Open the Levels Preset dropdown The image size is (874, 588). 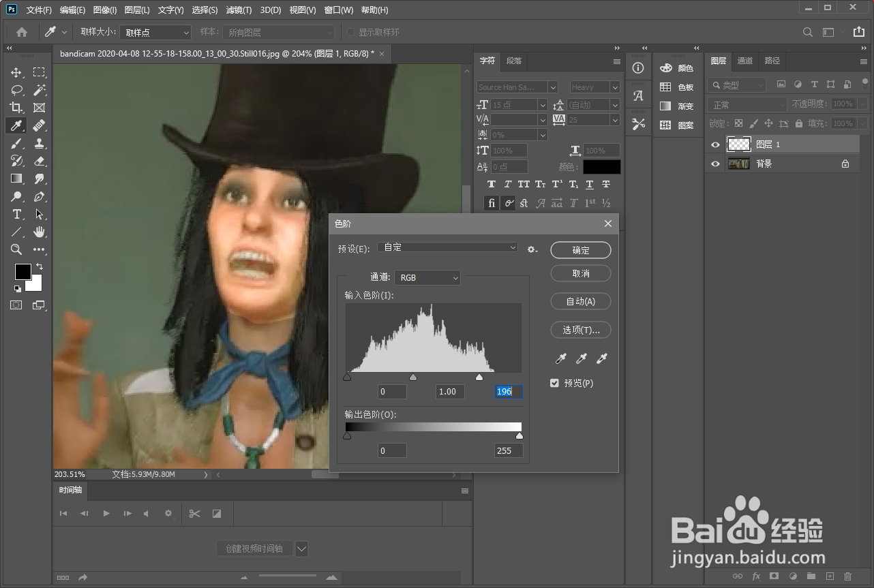[447, 247]
